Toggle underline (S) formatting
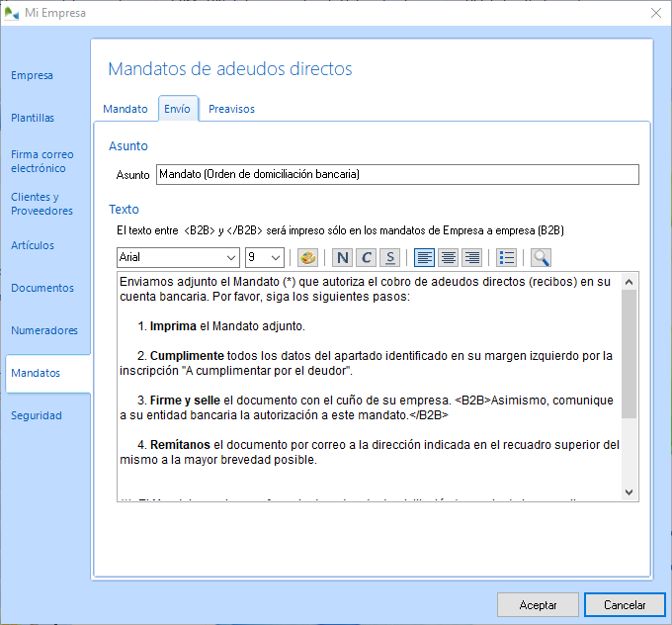The height and width of the screenshot is (625, 672). pyautogui.click(x=390, y=257)
